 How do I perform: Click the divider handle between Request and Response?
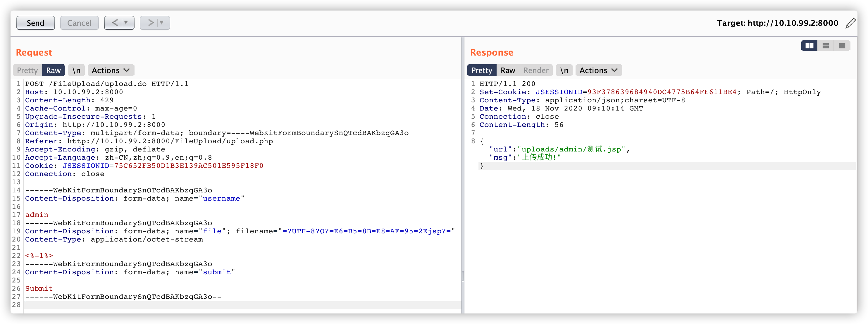(x=463, y=276)
